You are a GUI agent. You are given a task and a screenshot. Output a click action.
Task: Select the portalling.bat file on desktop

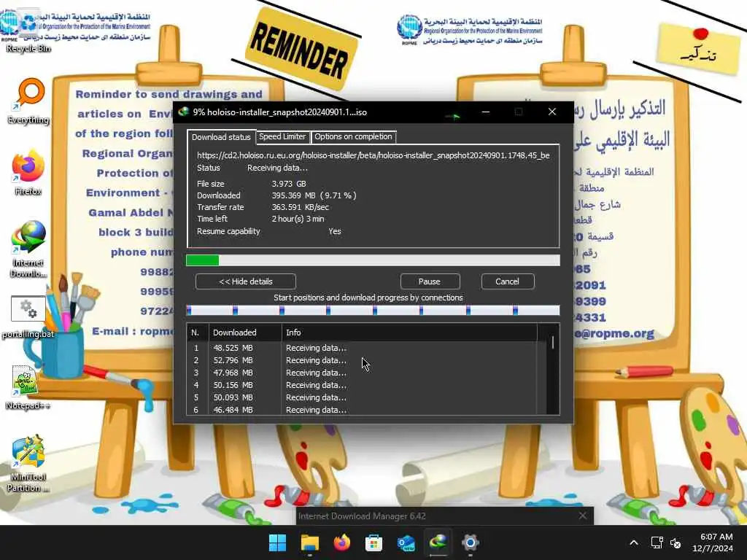tap(28, 317)
